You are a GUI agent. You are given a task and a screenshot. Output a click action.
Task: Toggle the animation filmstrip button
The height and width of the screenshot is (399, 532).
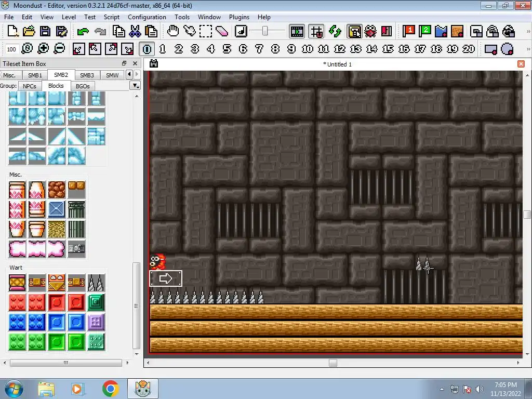297,31
